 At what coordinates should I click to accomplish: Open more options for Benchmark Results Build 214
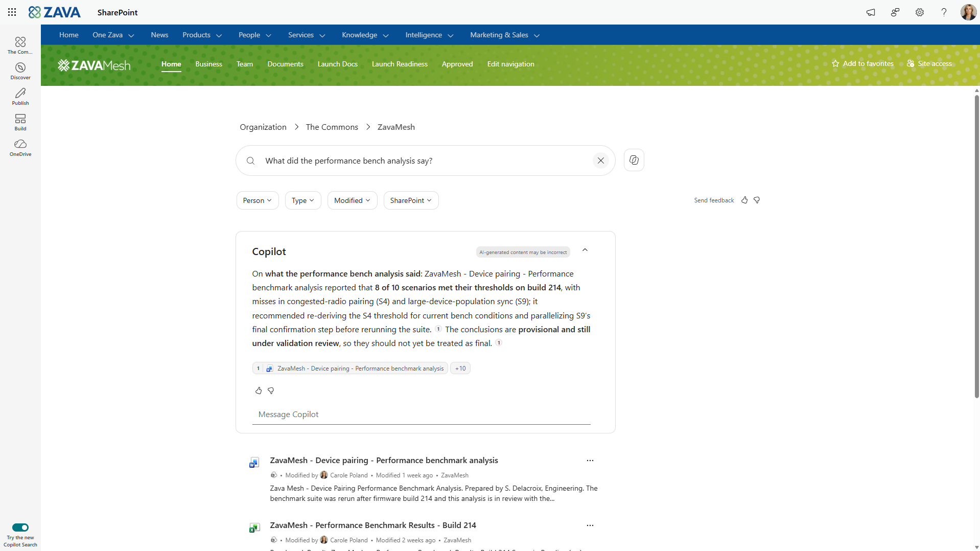click(x=590, y=525)
